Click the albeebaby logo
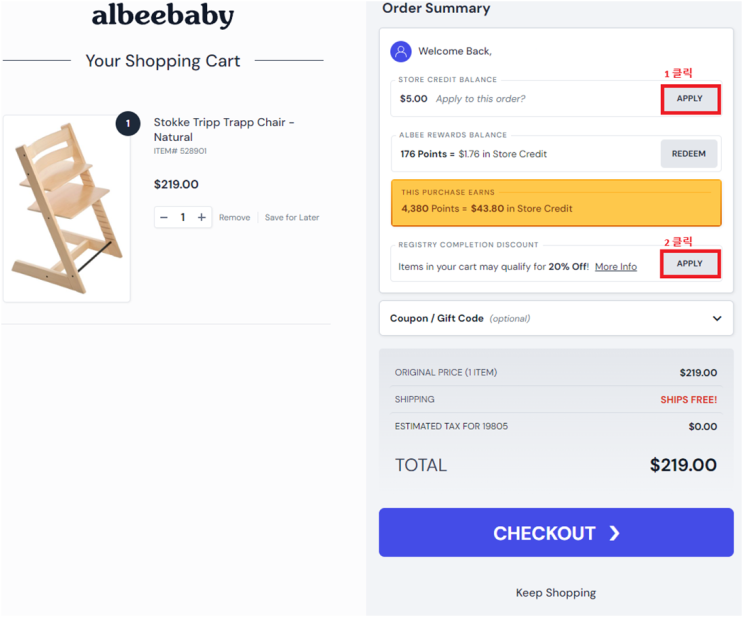743x617 pixels. tap(163, 16)
